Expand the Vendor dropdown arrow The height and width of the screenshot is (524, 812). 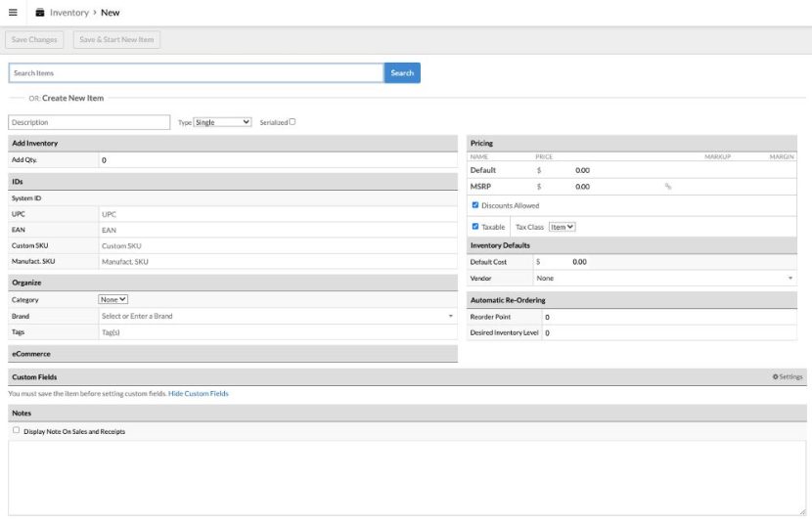[789, 279]
